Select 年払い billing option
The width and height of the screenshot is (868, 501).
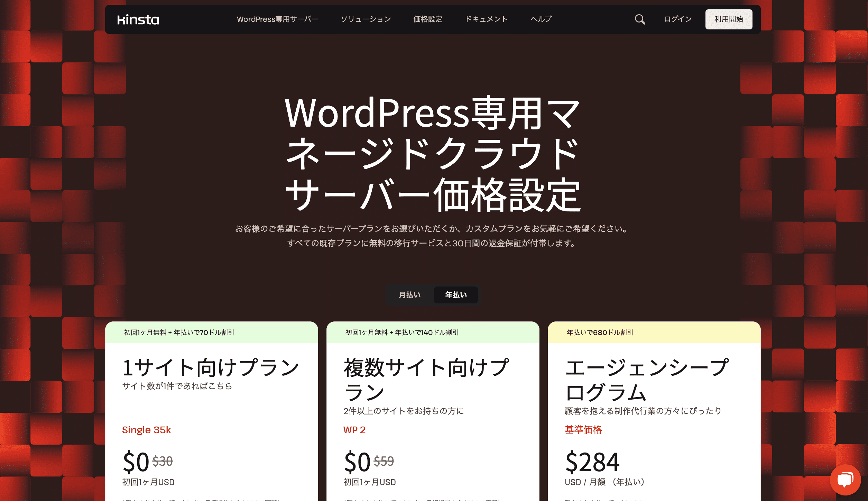tap(456, 295)
